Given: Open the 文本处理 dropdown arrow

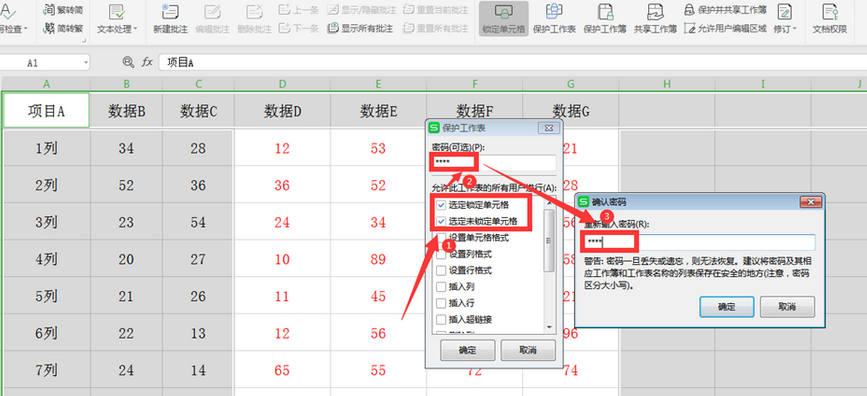Looking at the screenshot, I should tap(136, 29).
